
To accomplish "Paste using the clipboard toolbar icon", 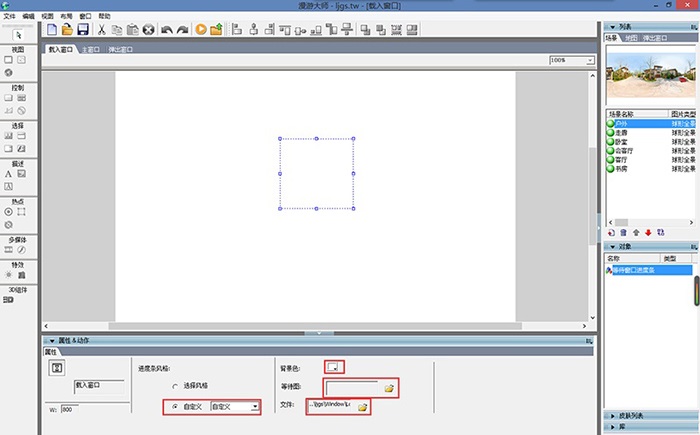I will coord(132,29).
